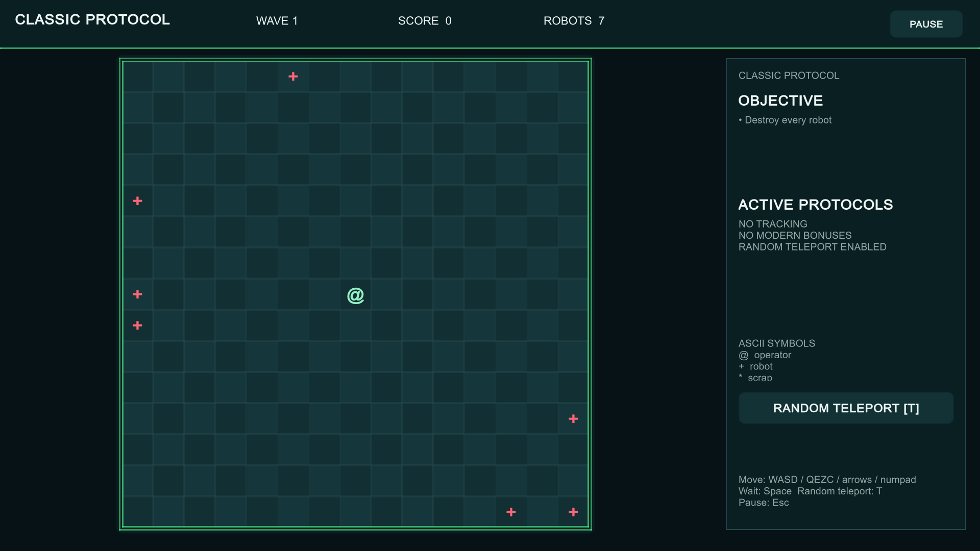Screen dimensions: 980x551
Task: Click the 'Pause: Esc' help line
Action: 764,503
